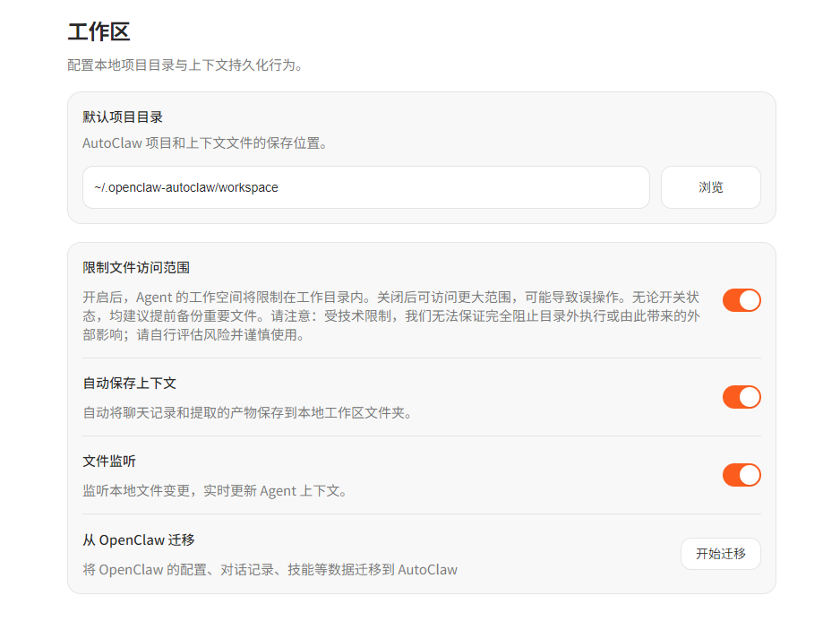840x630 pixels.
Task: Click the OpenClaw data migration description
Action: (270, 570)
